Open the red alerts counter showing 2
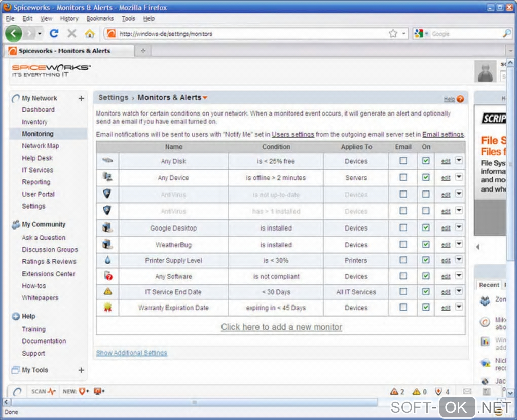The height and width of the screenshot is (420, 517). click(x=397, y=392)
